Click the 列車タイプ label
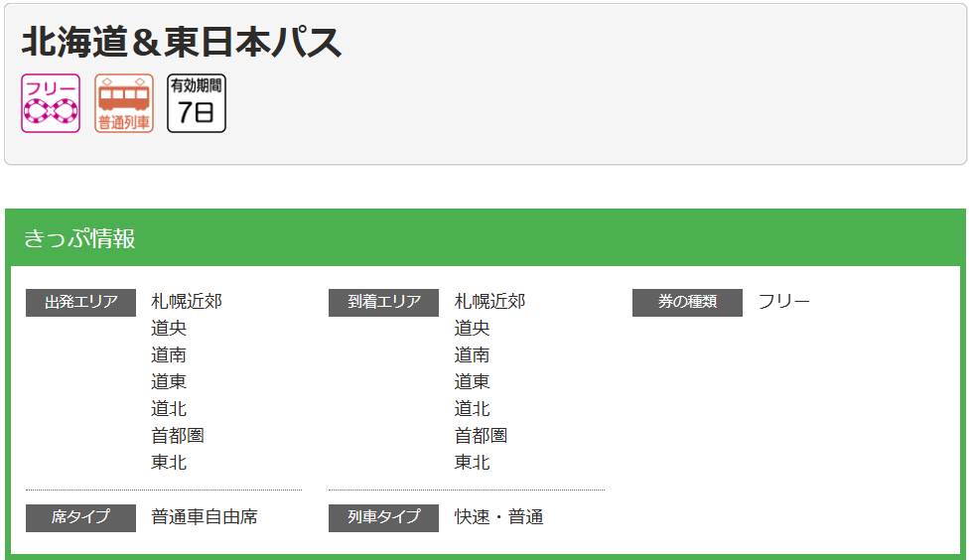Viewport: 973px width, 560px height. (x=383, y=517)
